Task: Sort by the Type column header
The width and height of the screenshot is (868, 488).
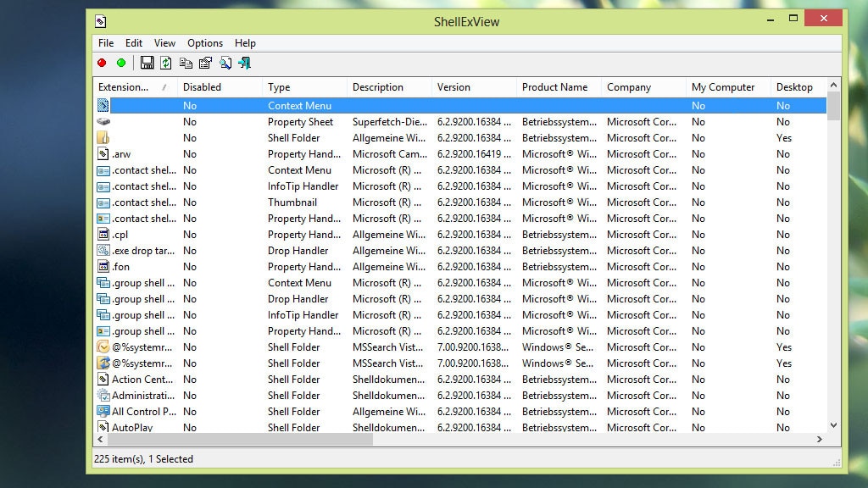Action: click(x=305, y=87)
